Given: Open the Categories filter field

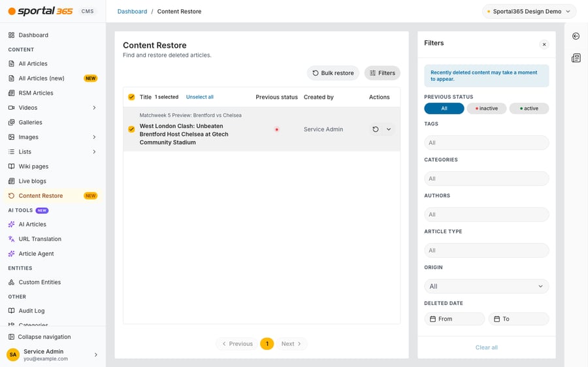Looking at the screenshot, I should 486,179.
